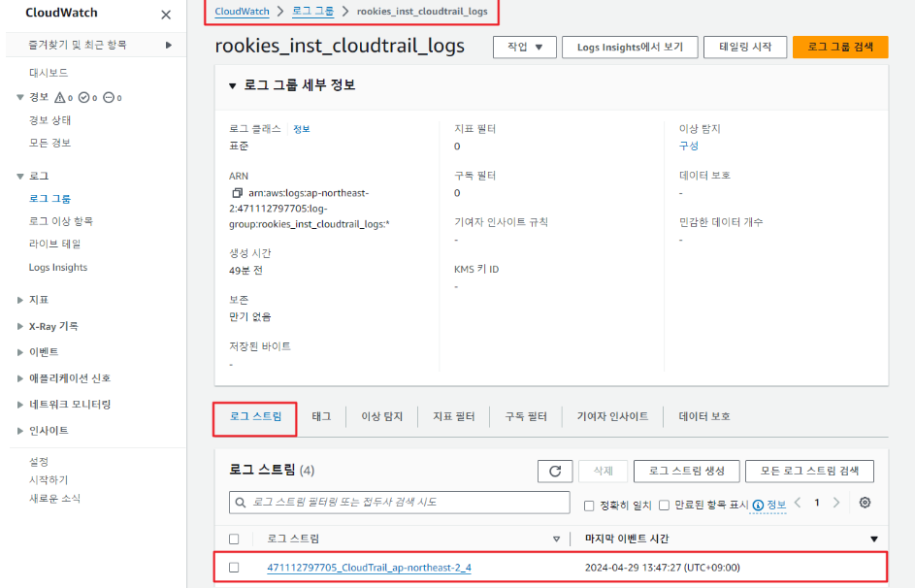Screen dimensions: 915x588
Task: Click the in-alarm warning triangle icon
Action: (59, 97)
